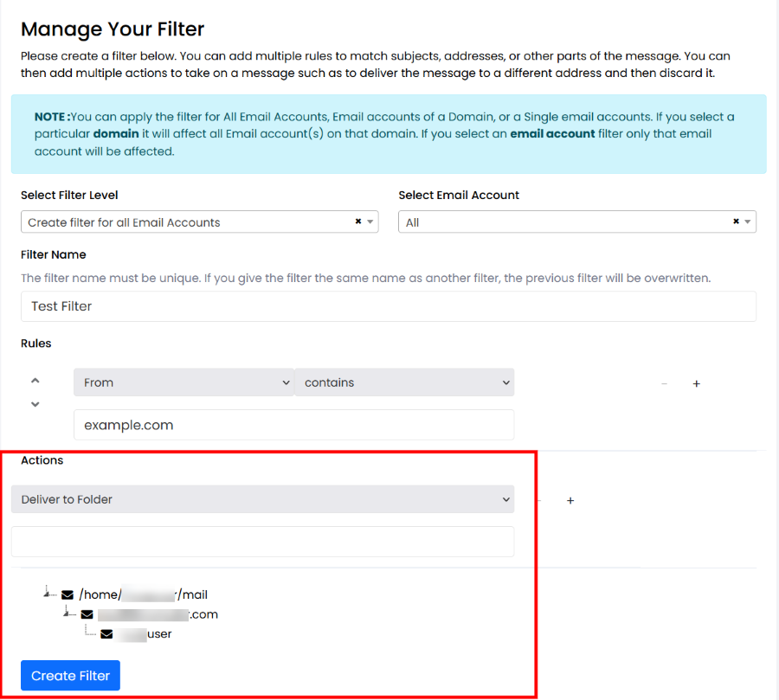Click the Filter Name text field

[x=388, y=306]
